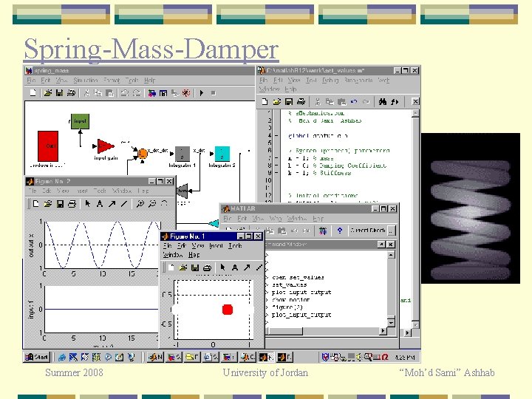Viewport: 532px width, 399px height.
Task: Click the Save disk icon in spring_mass toolbar
Action: tap(59, 92)
